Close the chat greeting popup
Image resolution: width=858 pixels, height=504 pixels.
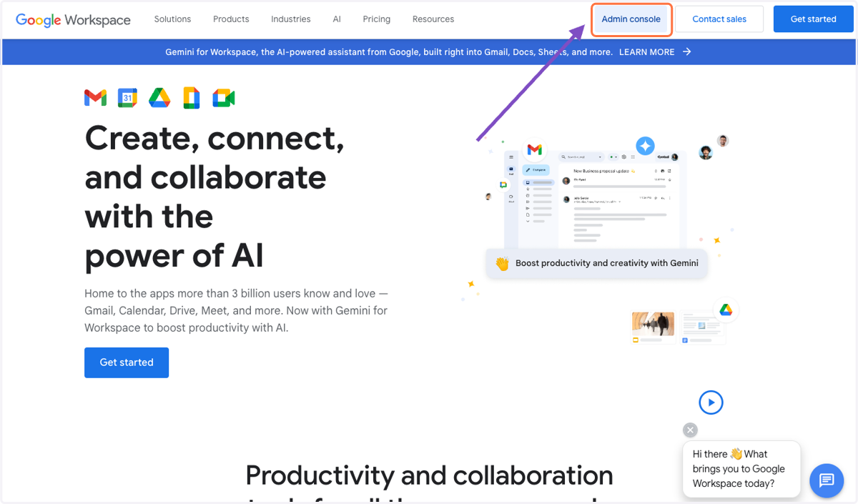[x=690, y=430]
